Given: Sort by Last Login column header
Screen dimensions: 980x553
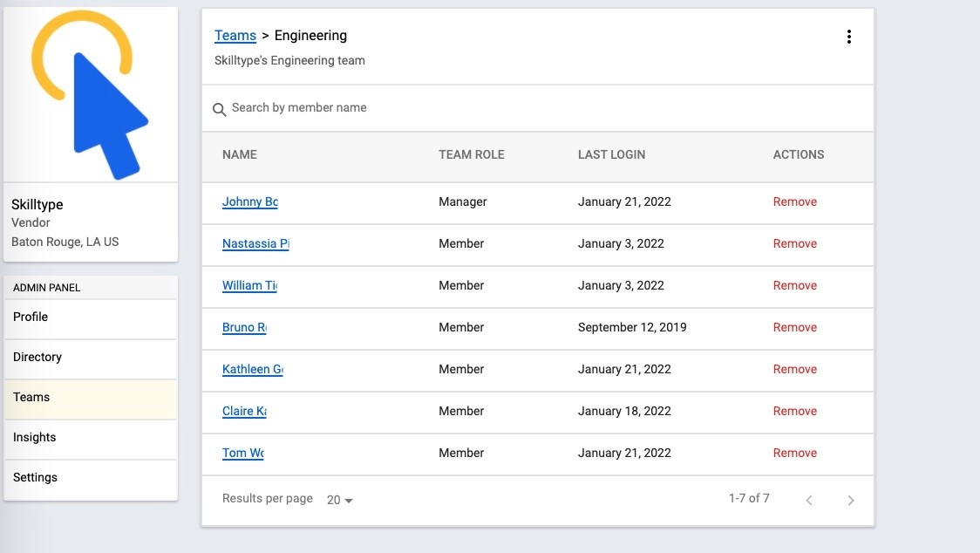Looking at the screenshot, I should click(x=611, y=154).
